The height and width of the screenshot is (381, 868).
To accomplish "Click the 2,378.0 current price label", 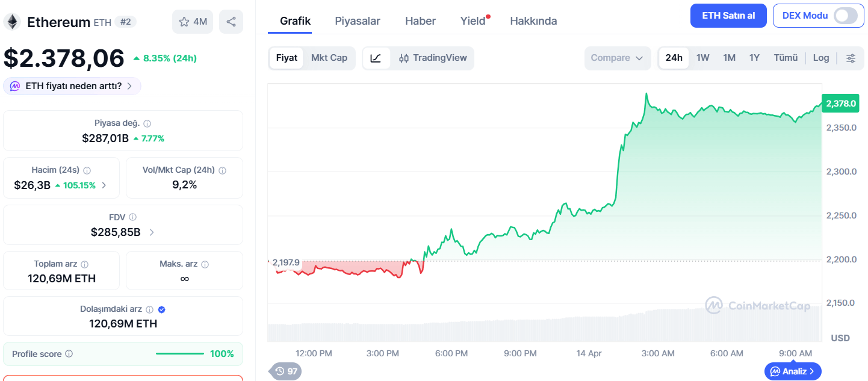I will click(840, 104).
